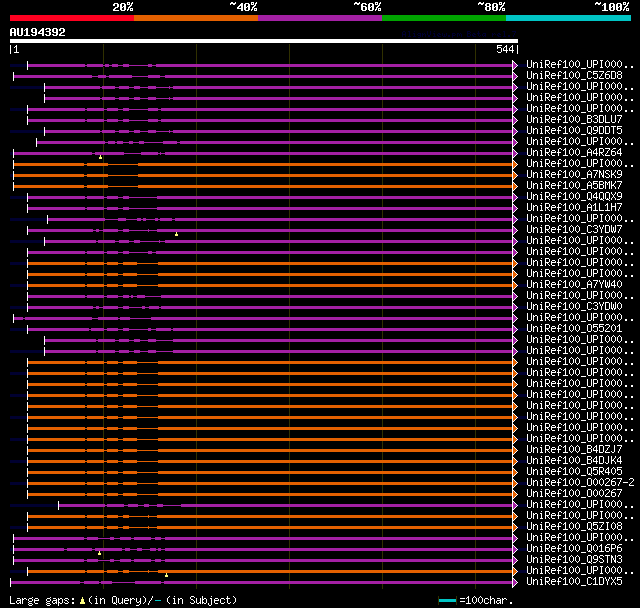640x608 pixels.
Task: Open hit UniRef100_A5BMK7
Action: point(574,186)
